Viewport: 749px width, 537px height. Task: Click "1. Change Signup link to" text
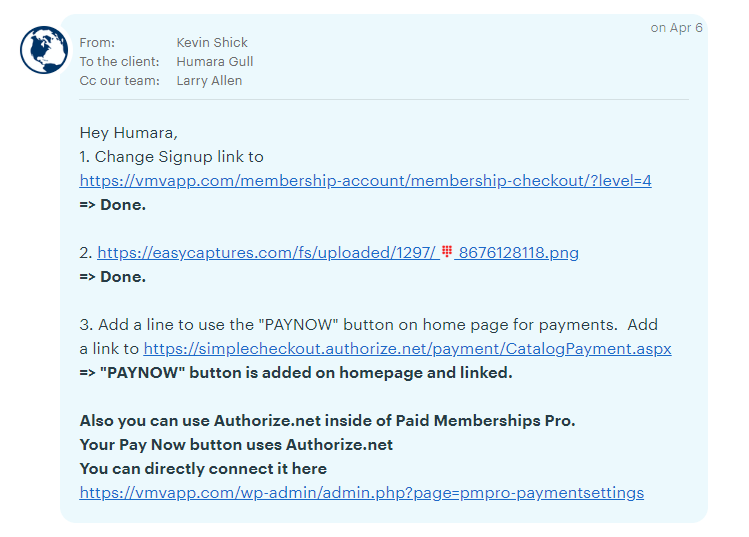[x=171, y=156]
